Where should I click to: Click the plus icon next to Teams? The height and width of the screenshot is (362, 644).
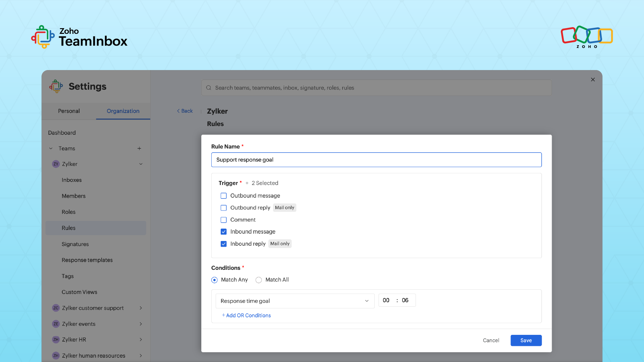click(x=139, y=148)
